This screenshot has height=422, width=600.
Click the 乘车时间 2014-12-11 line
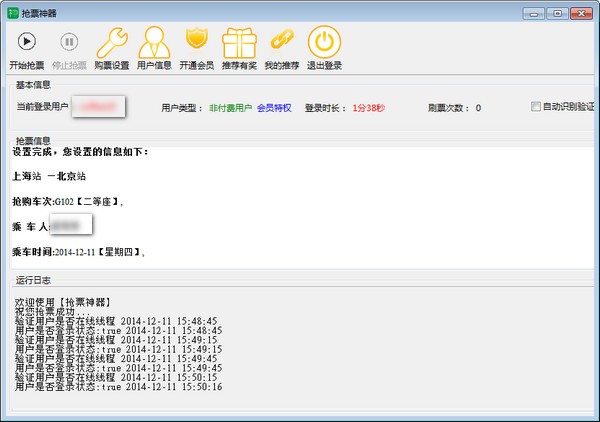(78, 252)
